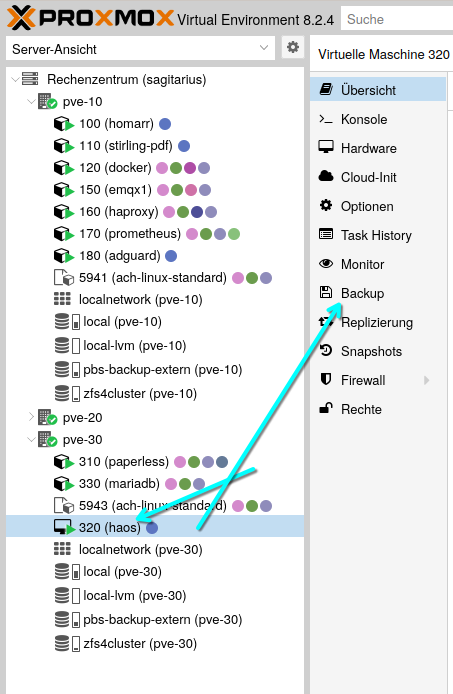Expand the pve-20 node
Viewport: 453px width, 694px height.
pos(31,417)
